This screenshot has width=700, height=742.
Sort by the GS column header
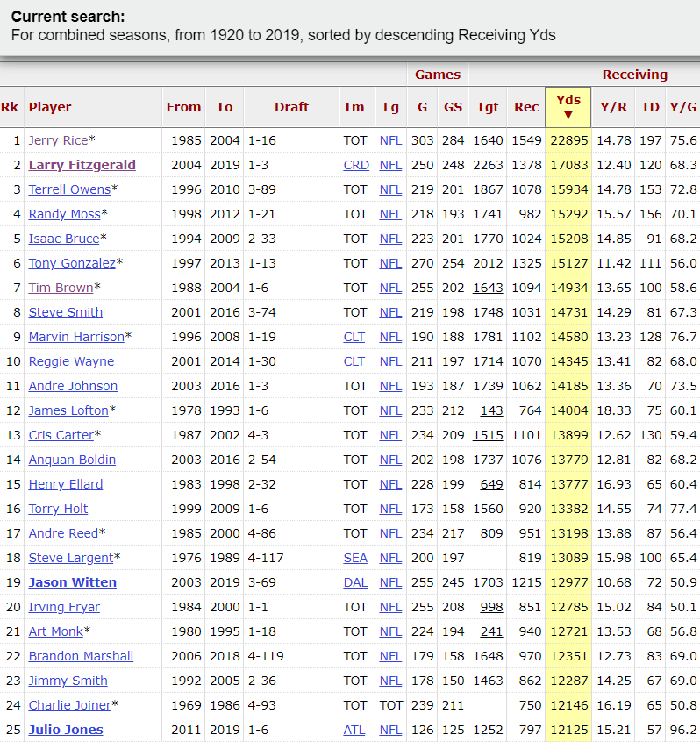coord(453,107)
